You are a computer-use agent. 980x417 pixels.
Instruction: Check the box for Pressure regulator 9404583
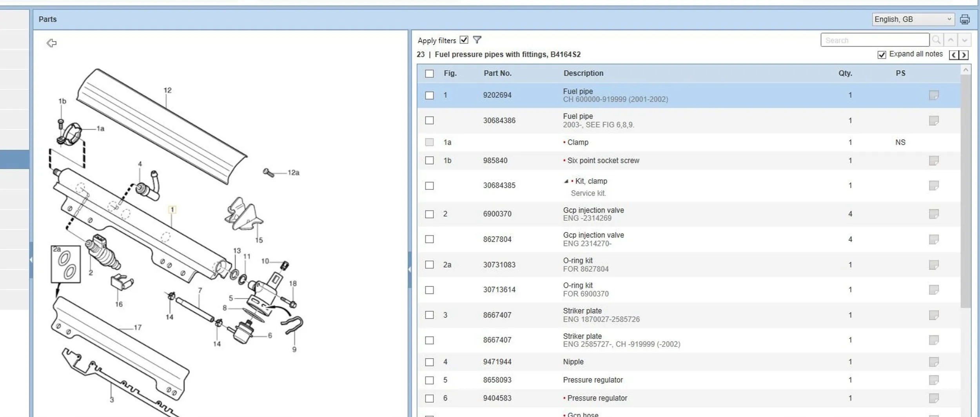430,399
